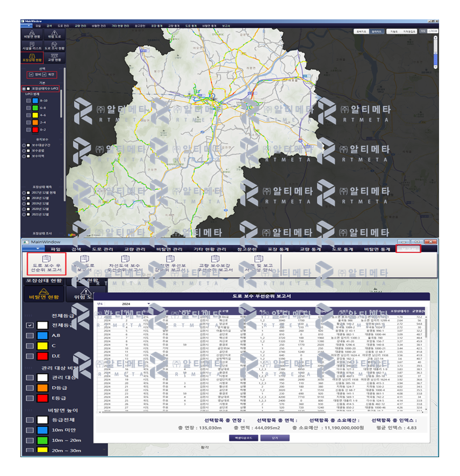The height and width of the screenshot is (476, 460).
Task: Toggle the 육안 checkbox
Action: coord(44,74)
